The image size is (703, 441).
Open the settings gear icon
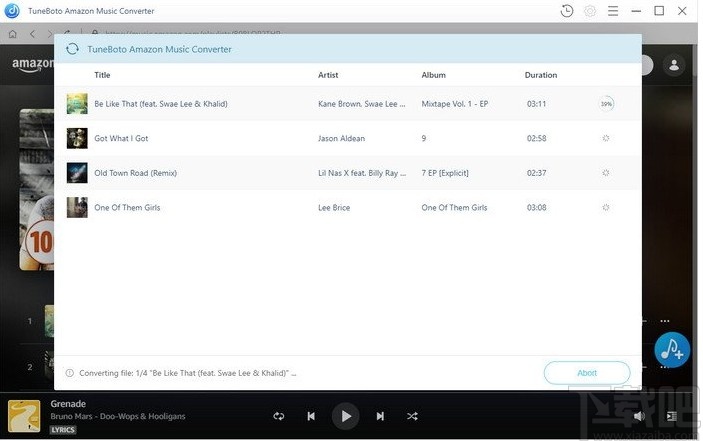[590, 11]
